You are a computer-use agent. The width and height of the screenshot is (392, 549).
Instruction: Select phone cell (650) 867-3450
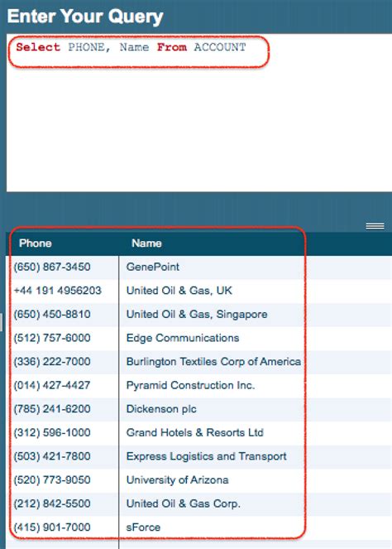click(52, 267)
